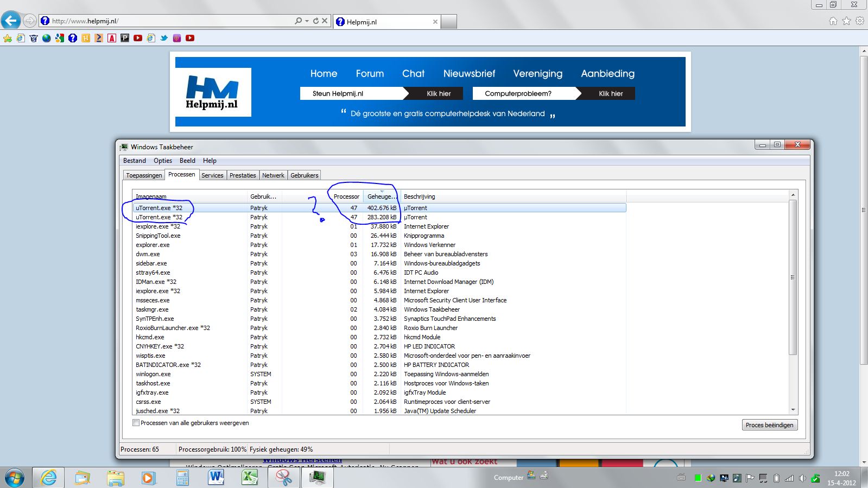Click the search magnifier in the address bar

298,21
